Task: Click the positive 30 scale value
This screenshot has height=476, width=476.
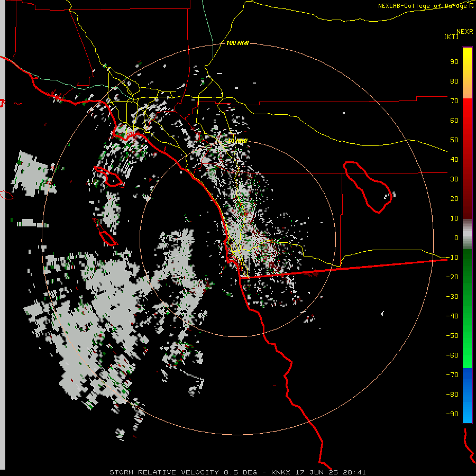Action: click(x=454, y=179)
